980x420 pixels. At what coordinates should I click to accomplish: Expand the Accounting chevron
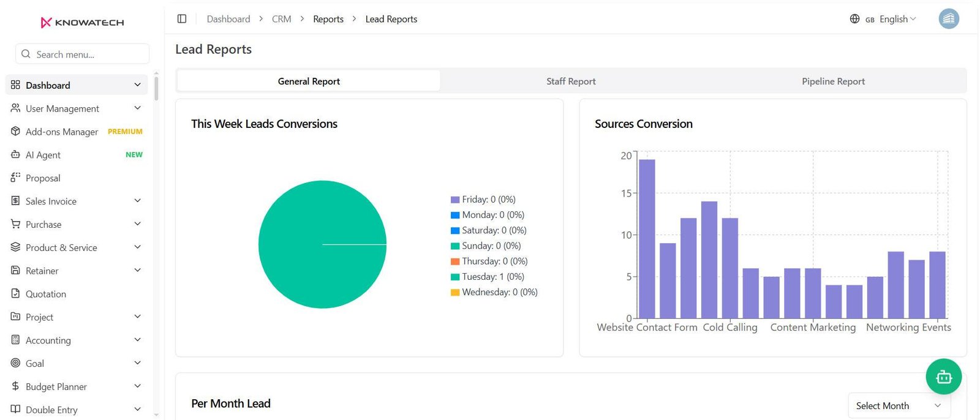(137, 340)
